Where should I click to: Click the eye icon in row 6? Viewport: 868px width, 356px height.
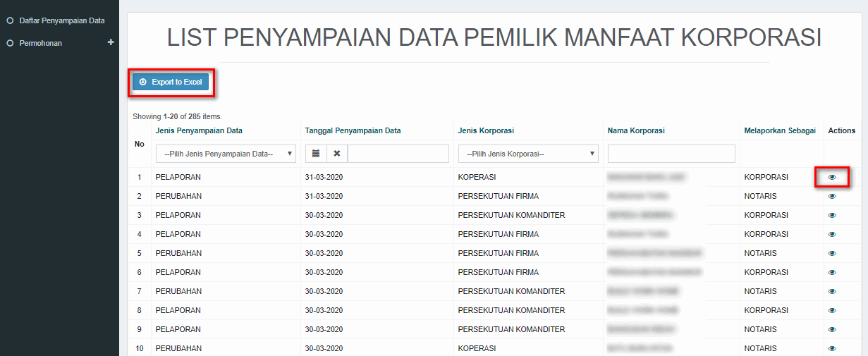click(x=832, y=272)
